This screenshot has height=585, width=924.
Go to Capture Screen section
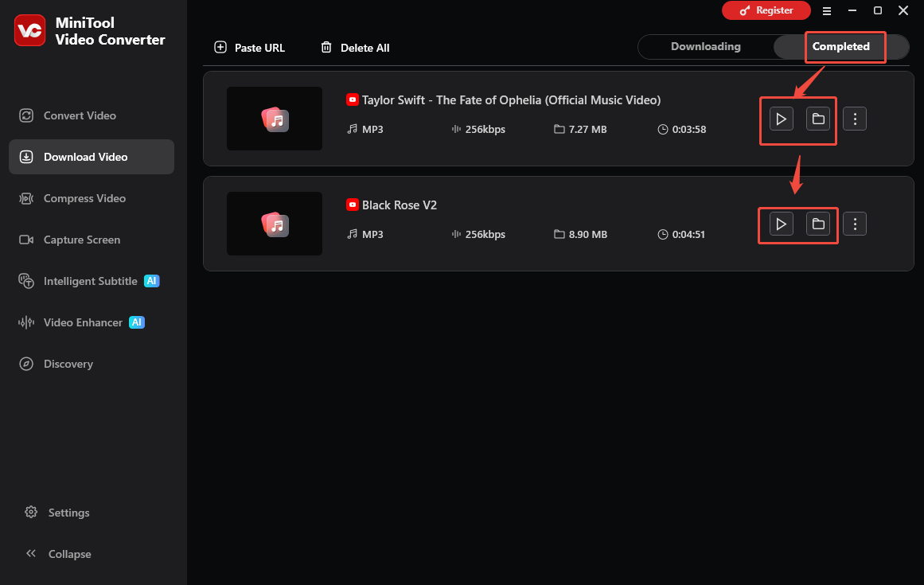pos(92,240)
